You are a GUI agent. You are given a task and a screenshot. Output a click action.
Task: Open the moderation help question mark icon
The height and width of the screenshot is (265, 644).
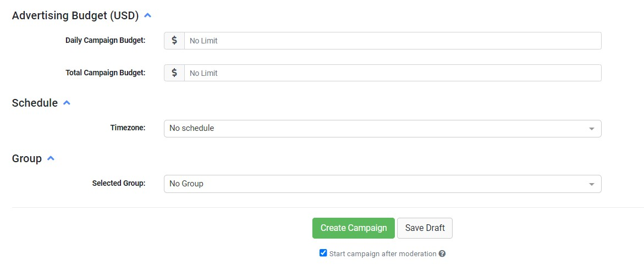pos(442,254)
